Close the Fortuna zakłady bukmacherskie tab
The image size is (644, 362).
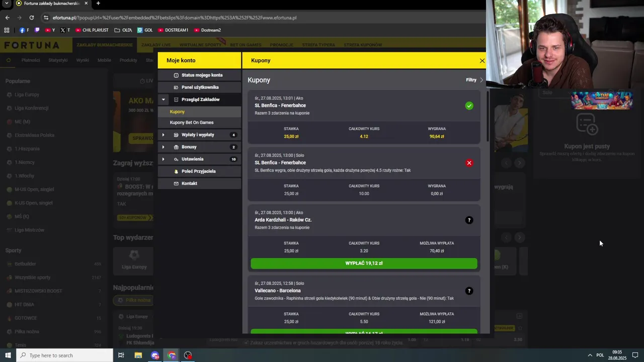pos(86,3)
